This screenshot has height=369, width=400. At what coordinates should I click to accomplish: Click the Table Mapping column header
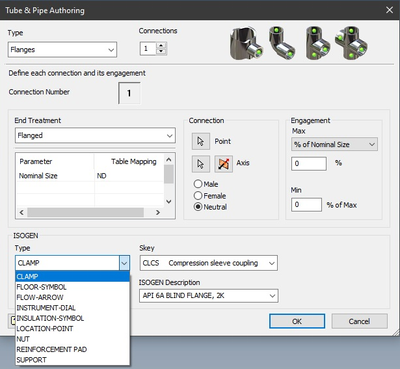129,161
